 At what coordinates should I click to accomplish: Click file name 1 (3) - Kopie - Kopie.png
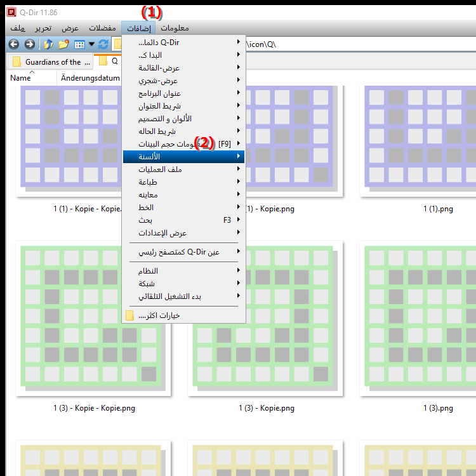click(x=94, y=408)
